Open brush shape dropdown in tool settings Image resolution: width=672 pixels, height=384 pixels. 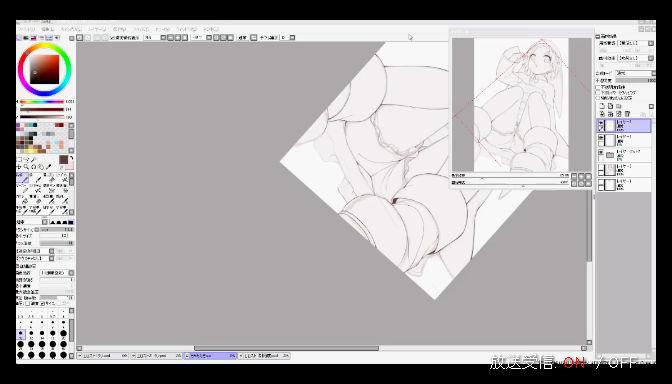[51, 251]
